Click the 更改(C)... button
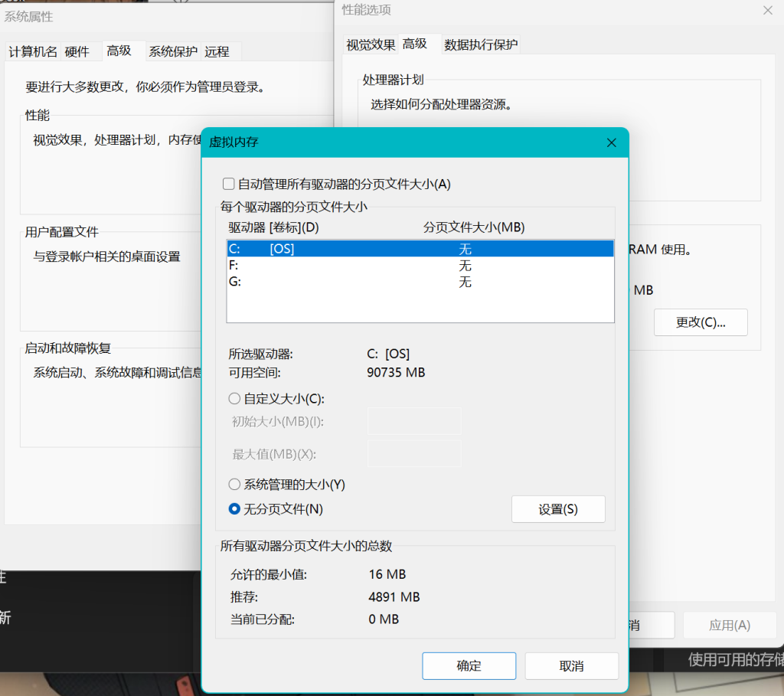Viewport: 784px width, 696px height. point(700,322)
